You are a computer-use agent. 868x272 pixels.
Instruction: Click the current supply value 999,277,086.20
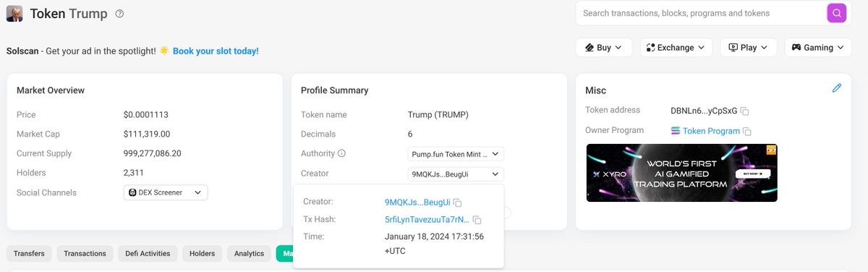(153, 153)
